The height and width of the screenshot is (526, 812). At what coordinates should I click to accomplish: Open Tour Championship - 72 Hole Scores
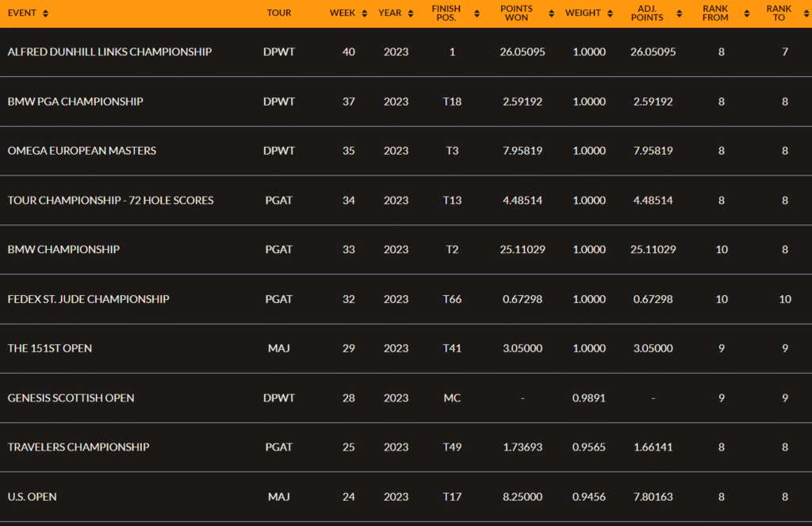pos(110,201)
